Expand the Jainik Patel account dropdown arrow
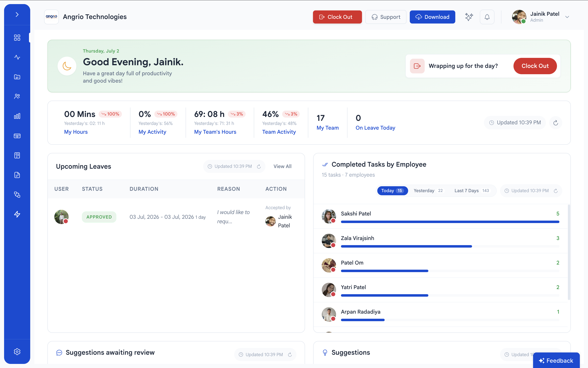Viewport: 588px width, 368px height. pos(567,17)
